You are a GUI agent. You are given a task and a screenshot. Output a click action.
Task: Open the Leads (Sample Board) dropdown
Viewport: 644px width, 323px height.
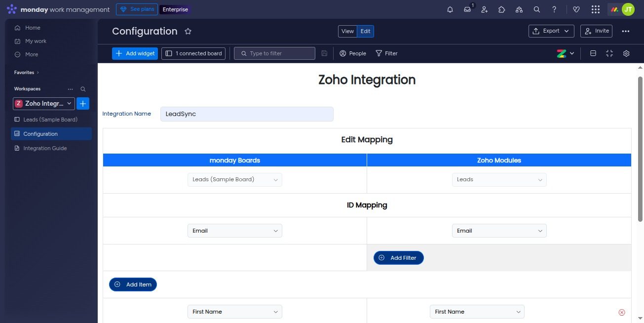tap(234, 180)
